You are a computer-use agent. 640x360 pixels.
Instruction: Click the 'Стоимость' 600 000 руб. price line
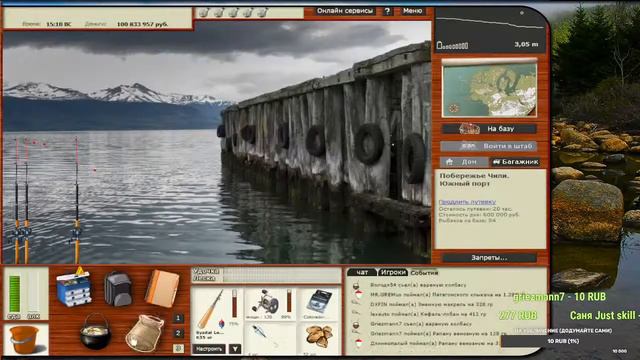coord(479,214)
